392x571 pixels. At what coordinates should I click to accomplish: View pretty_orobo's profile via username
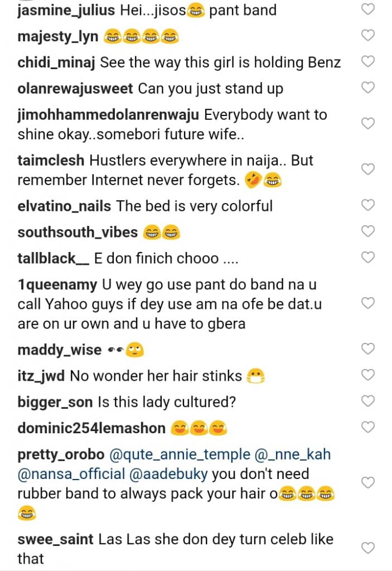pyautogui.click(x=61, y=454)
